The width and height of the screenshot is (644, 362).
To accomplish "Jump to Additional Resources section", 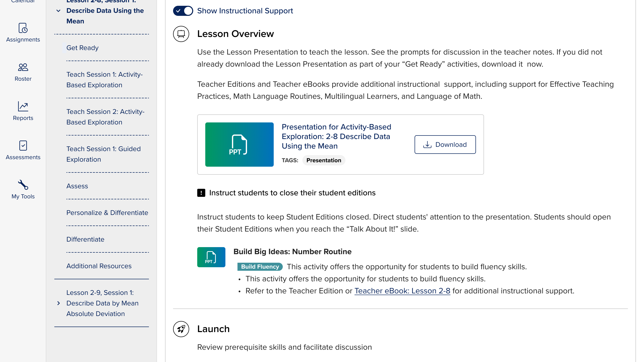I will [99, 266].
